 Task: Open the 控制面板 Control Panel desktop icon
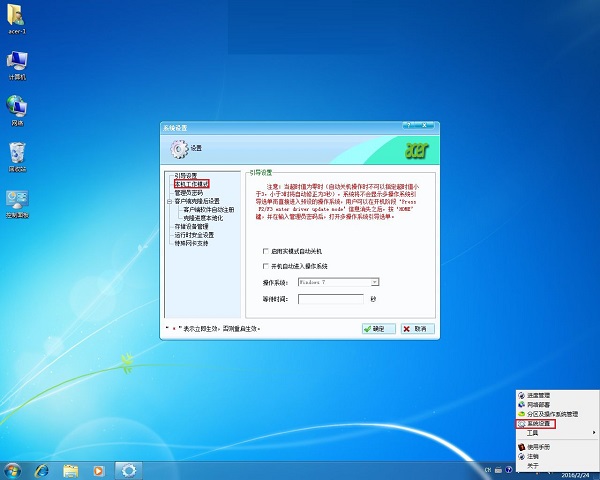coord(17,204)
